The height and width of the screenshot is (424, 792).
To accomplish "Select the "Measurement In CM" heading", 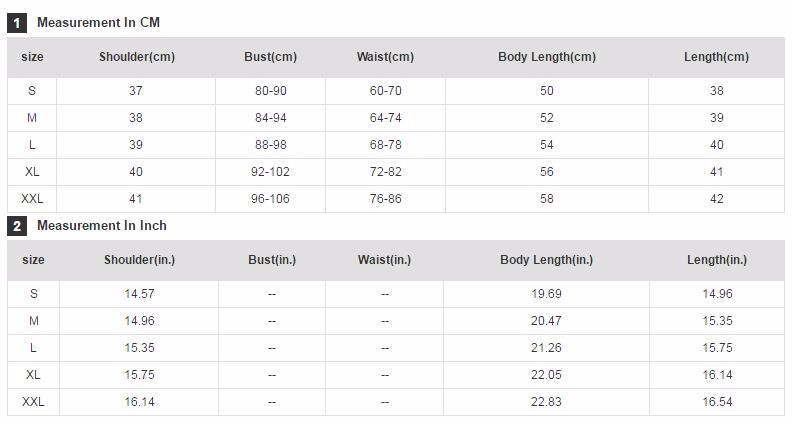I will (98, 22).
